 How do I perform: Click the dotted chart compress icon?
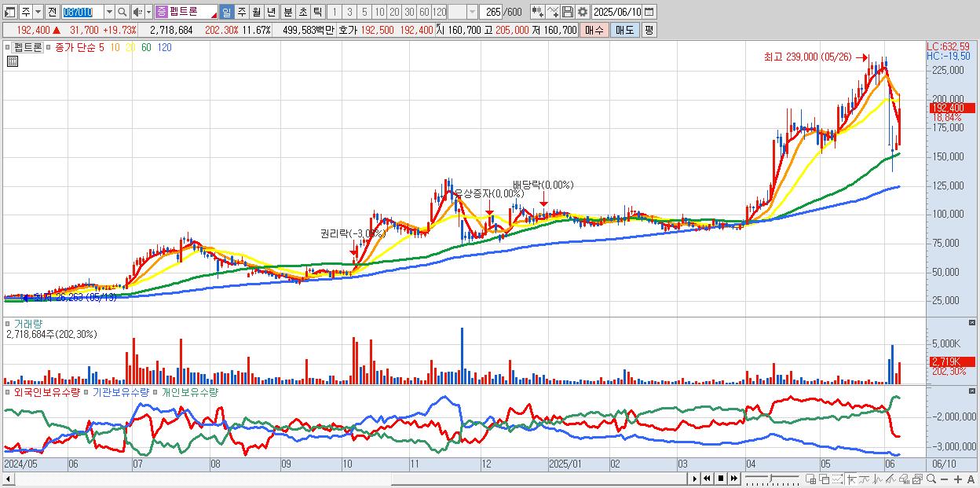(837, 479)
